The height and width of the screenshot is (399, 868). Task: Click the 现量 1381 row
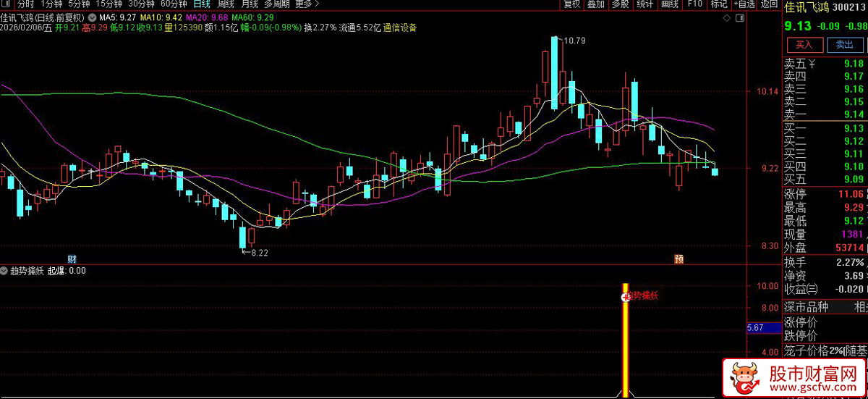(825, 235)
